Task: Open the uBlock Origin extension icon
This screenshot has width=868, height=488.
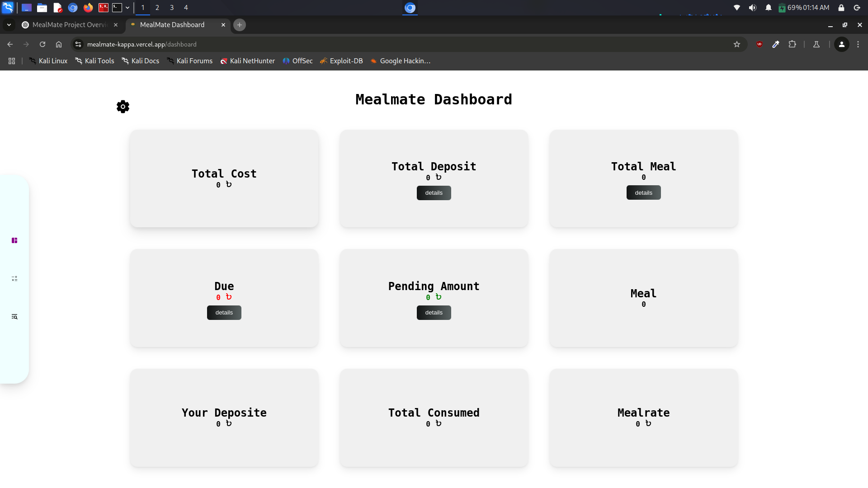Action: point(759,44)
